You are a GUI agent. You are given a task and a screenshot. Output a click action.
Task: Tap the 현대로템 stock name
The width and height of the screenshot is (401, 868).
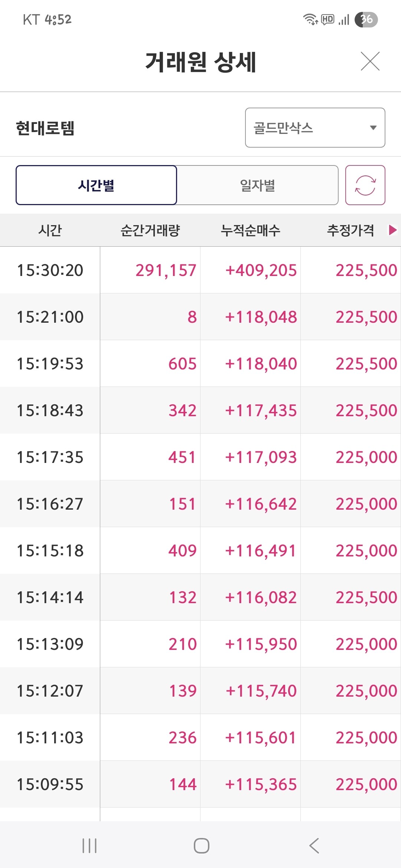pyautogui.click(x=45, y=128)
